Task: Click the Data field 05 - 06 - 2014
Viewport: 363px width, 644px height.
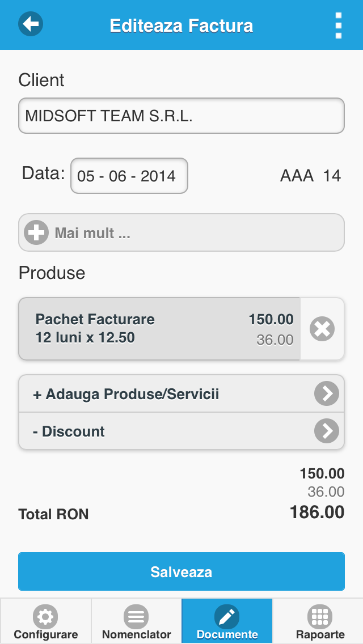Action: pyautogui.click(x=129, y=176)
